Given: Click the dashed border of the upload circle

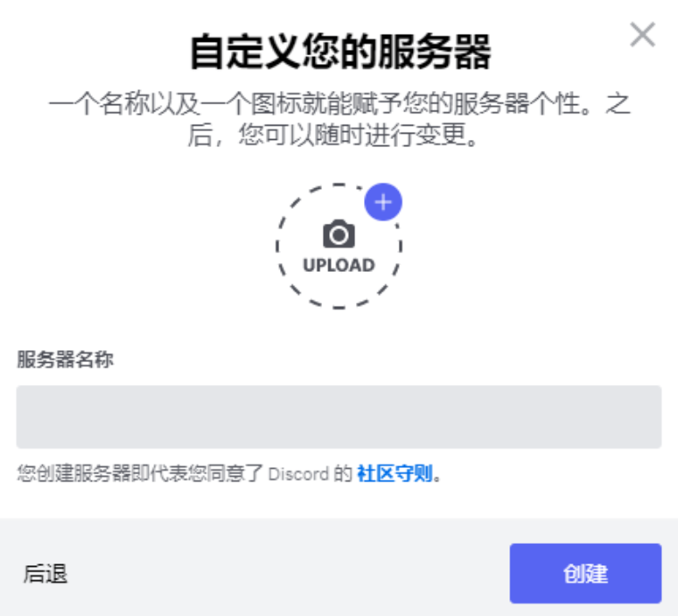Looking at the screenshot, I should click(x=277, y=246).
